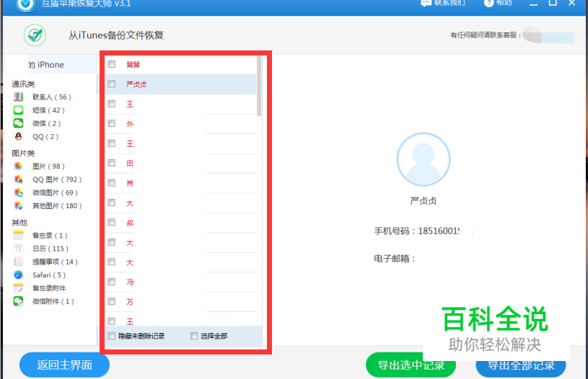
Task: Select contact name 舅舅 in list
Action: tap(133, 64)
